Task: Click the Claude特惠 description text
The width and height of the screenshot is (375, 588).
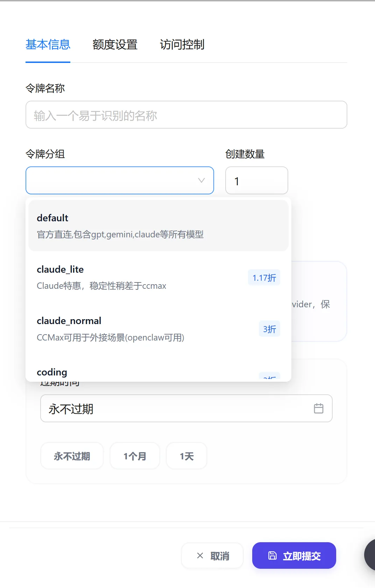Action: pos(101,286)
